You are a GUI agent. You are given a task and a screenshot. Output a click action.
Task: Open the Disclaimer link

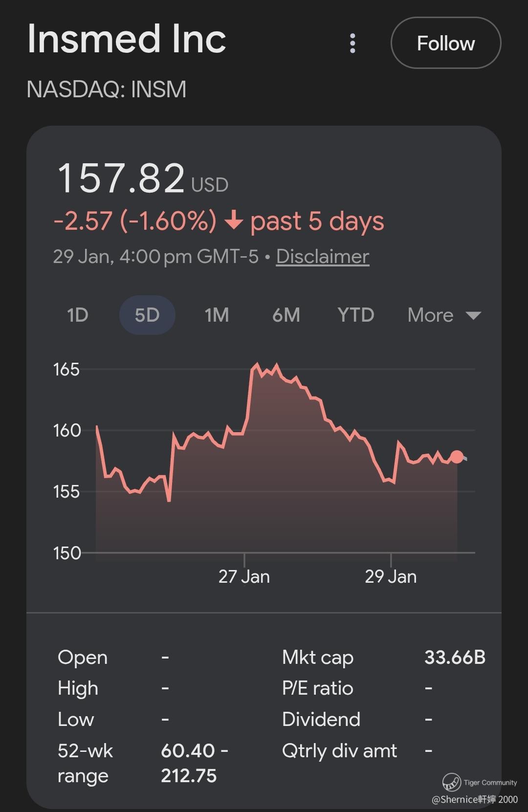pos(322,257)
